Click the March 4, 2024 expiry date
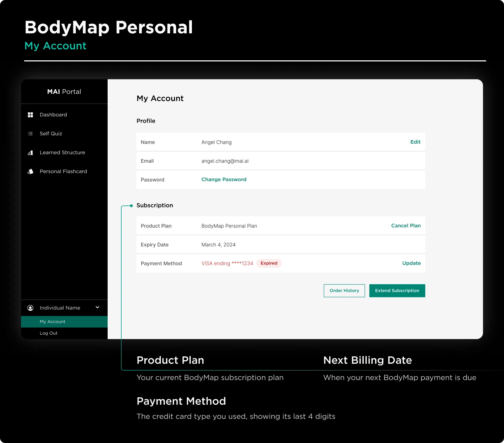The width and height of the screenshot is (504, 443). [218, 245]
